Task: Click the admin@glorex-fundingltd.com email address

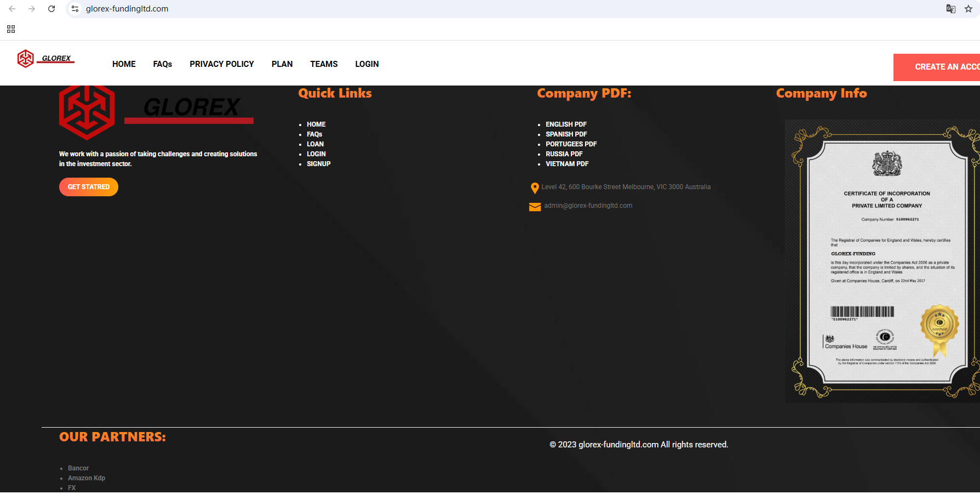Action: click(588, 206)
